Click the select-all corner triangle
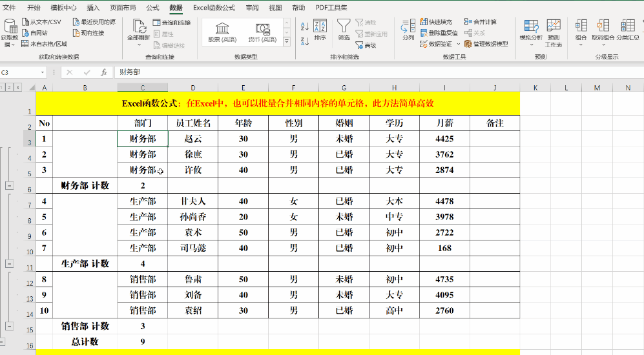 32,87
